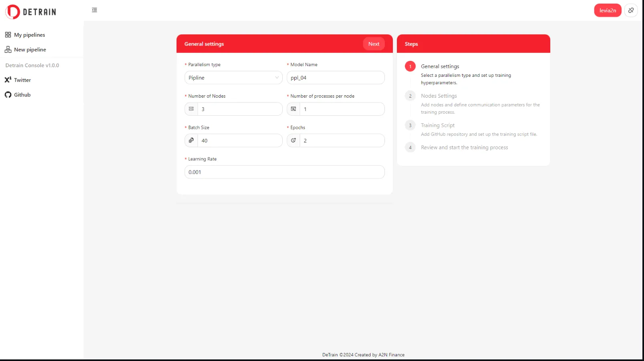Click the levia2n account button
The image size is (644, 361).
click(x=607, y=10)
